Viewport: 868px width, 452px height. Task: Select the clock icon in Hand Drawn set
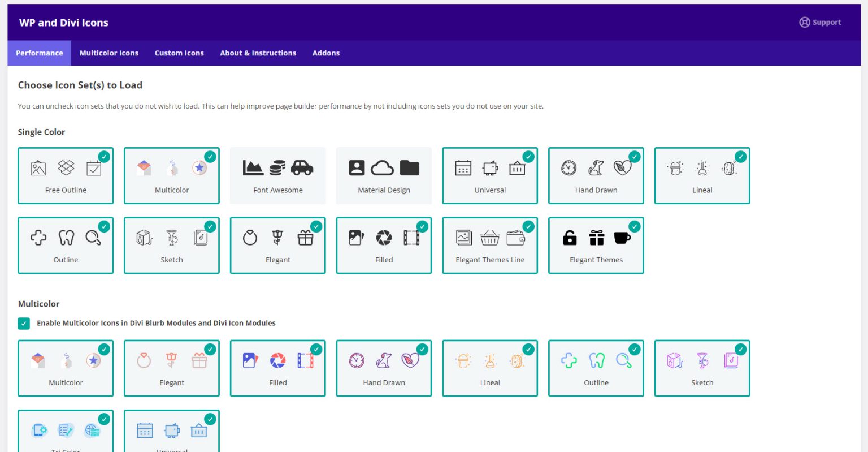pos(569,167)
